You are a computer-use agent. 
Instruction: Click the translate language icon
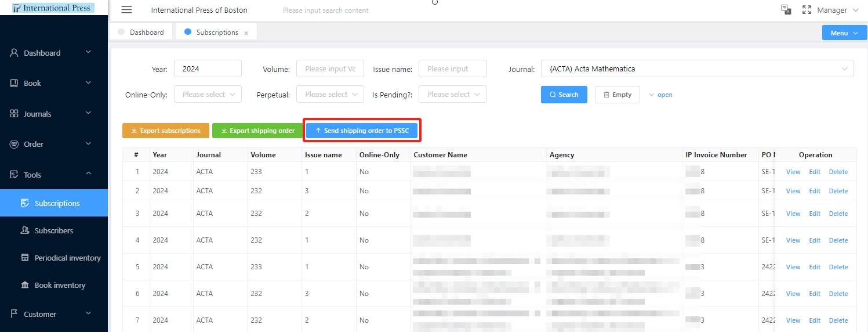[x=786, y=10]
